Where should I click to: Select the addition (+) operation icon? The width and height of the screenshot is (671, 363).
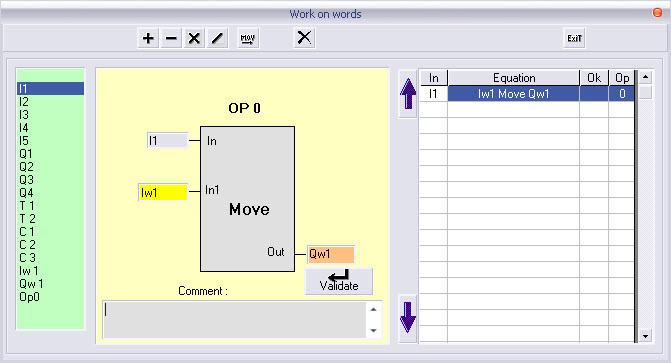[x=148, y=39]
